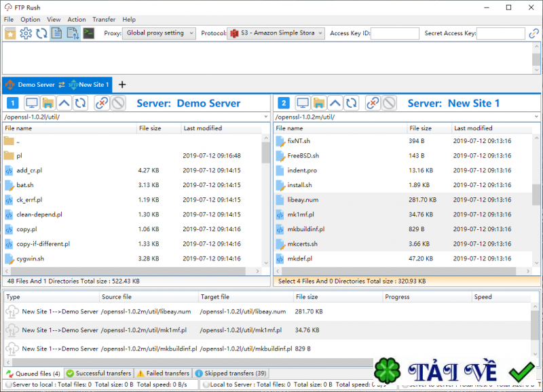Toggle the log view toolbar button
543x392 pixels.
click(x=57, y=33)
